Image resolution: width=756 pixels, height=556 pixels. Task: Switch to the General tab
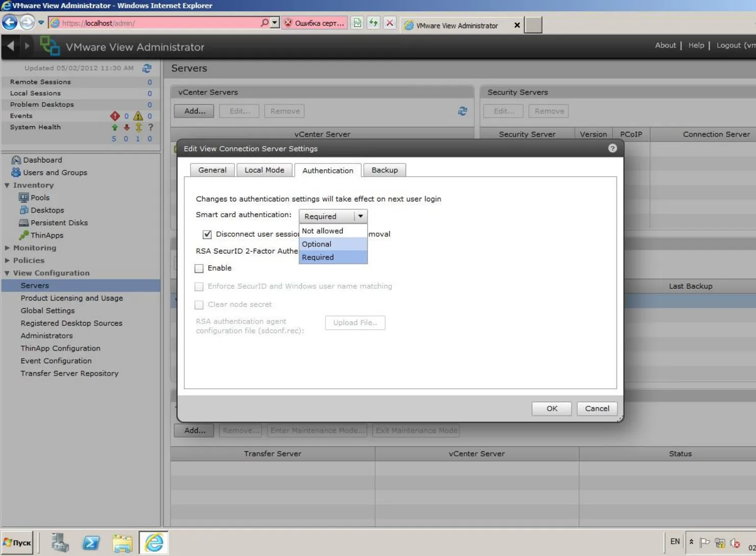tap(212, 170)
